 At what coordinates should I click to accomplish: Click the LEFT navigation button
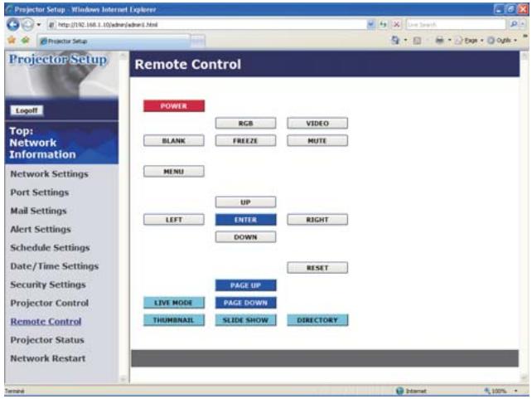pyautogui.click(x=174, y=220)
